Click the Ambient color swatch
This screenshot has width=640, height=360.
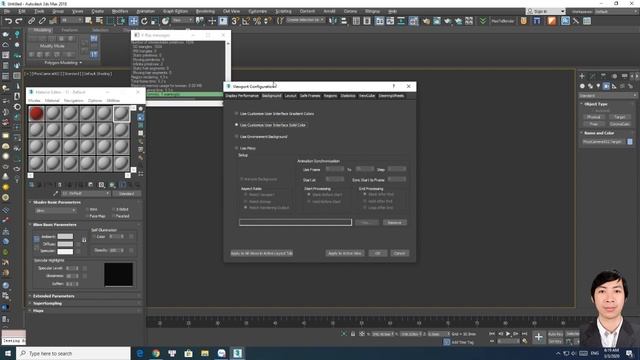[65, 237]
